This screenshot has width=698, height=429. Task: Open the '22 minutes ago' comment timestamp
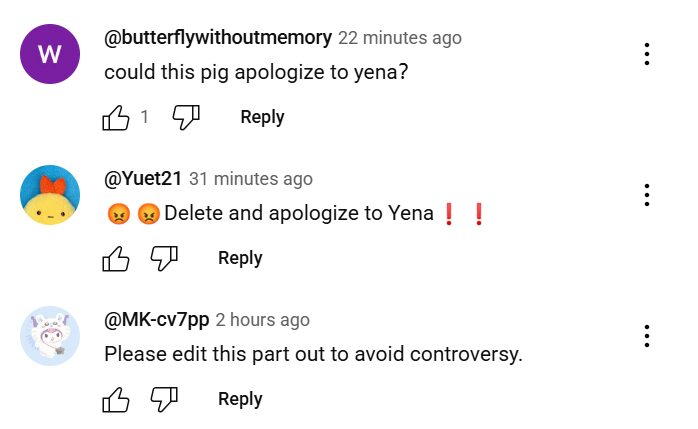click(x=400, y=38)
